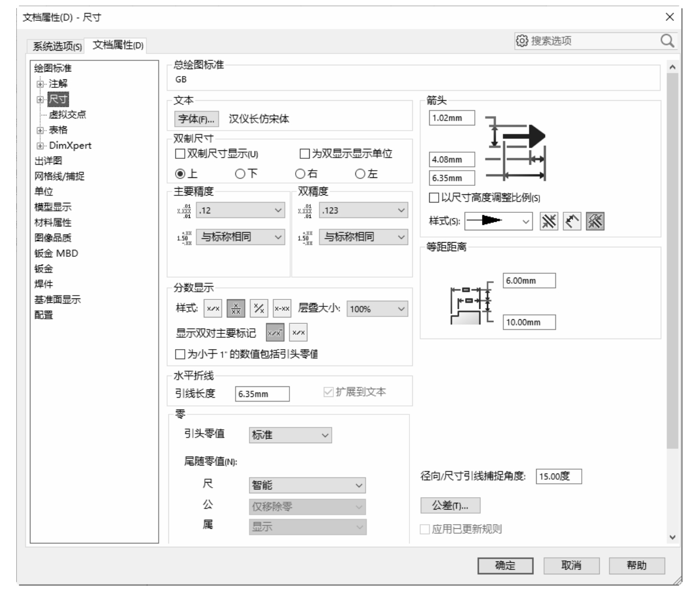Click the last arrow placement icon in arrows section

click(595, 221)
